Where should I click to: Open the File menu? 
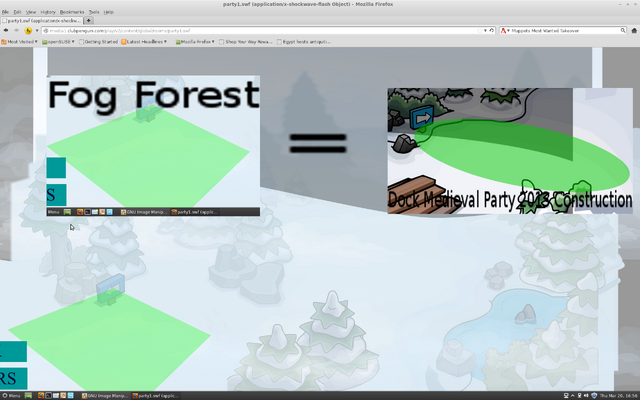(5, 12)
